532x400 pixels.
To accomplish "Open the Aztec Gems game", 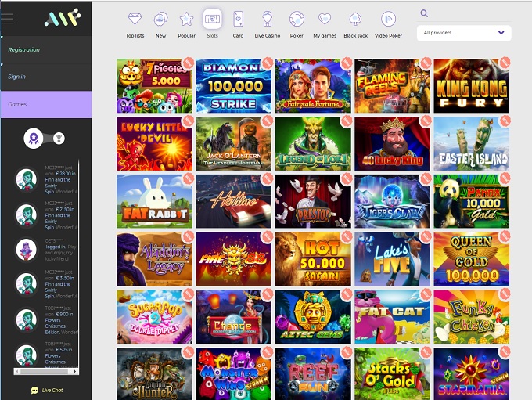I will pos(313,317).
